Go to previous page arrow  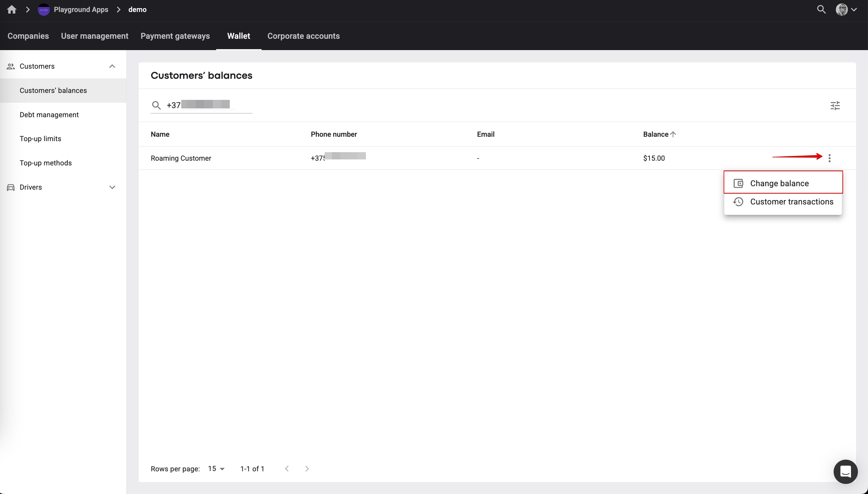(x=287, y=468)
